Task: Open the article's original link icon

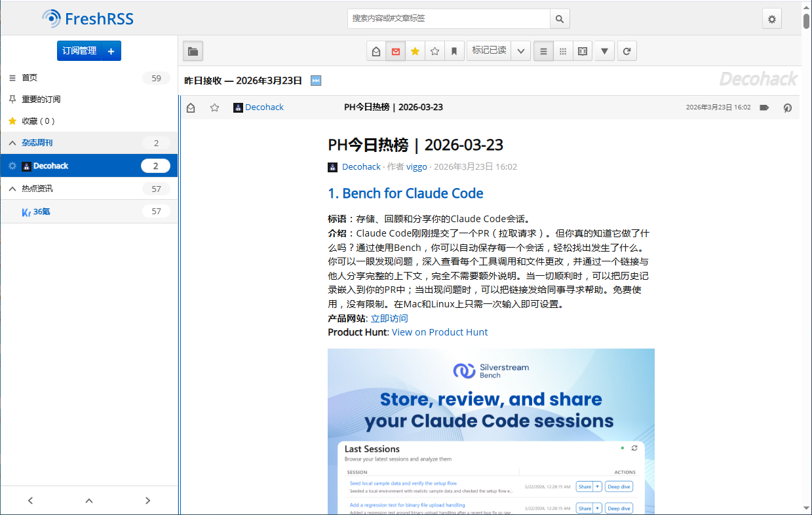Action: pos(787,107)
